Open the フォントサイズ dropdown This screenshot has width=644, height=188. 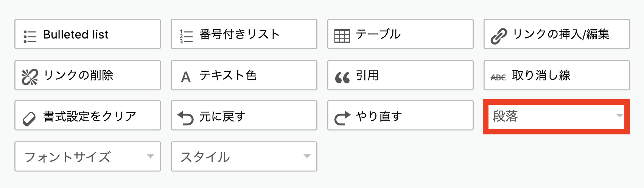point(88,157)
